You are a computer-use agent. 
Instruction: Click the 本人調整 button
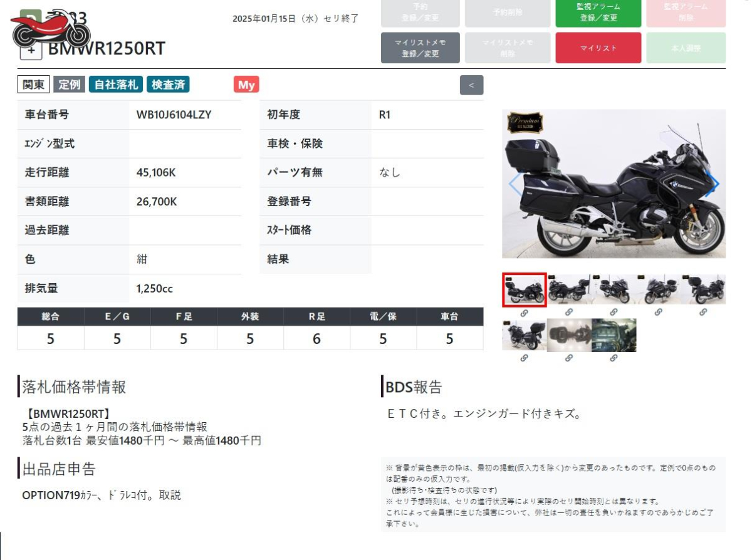point(686,48)
